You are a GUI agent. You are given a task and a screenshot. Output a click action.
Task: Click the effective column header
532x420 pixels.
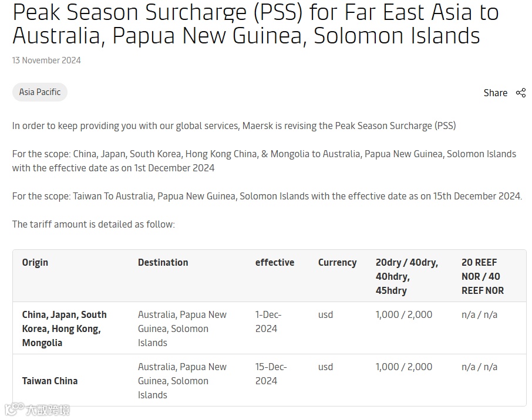pyautogui.click(x=275, y=262)
